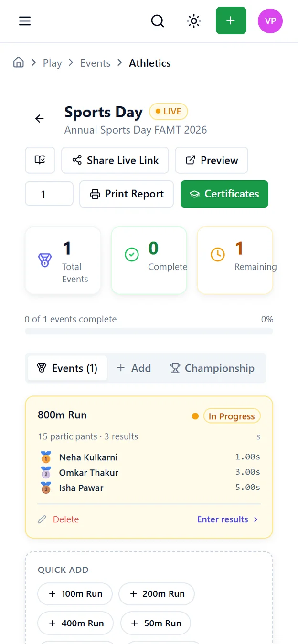Click 'Annual Sports Day FAMT 2026' subtitle
298x644 pixels.
tap(136, 130)
